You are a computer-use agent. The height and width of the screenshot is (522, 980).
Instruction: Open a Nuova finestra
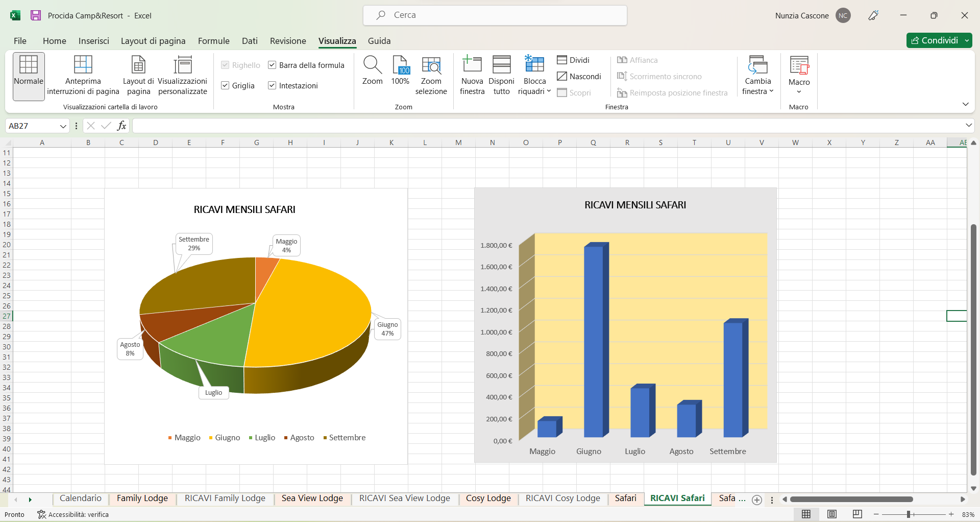tap(472, 65)
